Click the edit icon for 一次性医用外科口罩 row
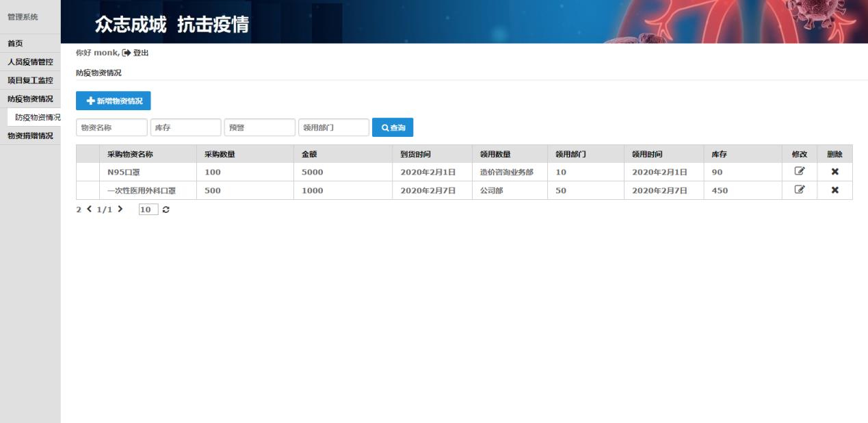This screenshot has height=423, width=868. pyautogui.click(x=799, y=190)
